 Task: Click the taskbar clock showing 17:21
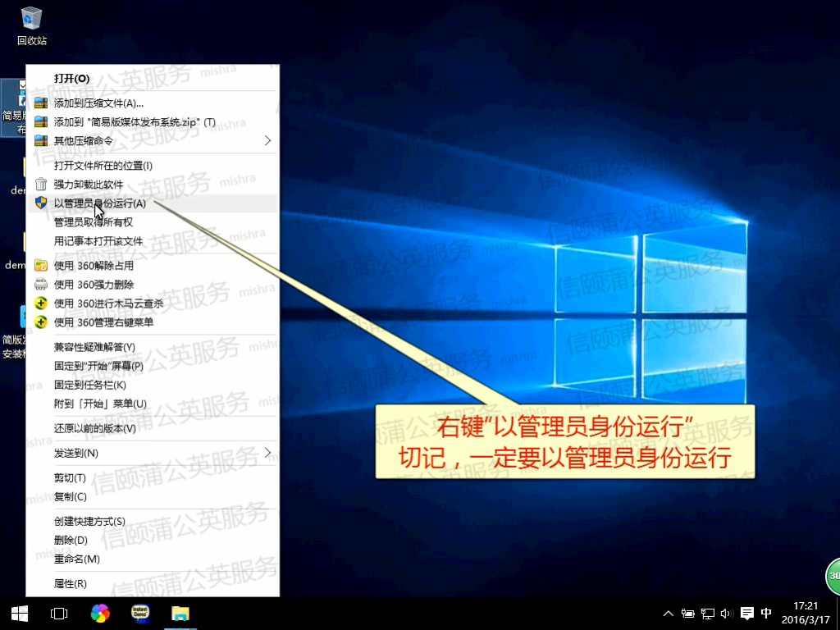[x=806, y=613]
